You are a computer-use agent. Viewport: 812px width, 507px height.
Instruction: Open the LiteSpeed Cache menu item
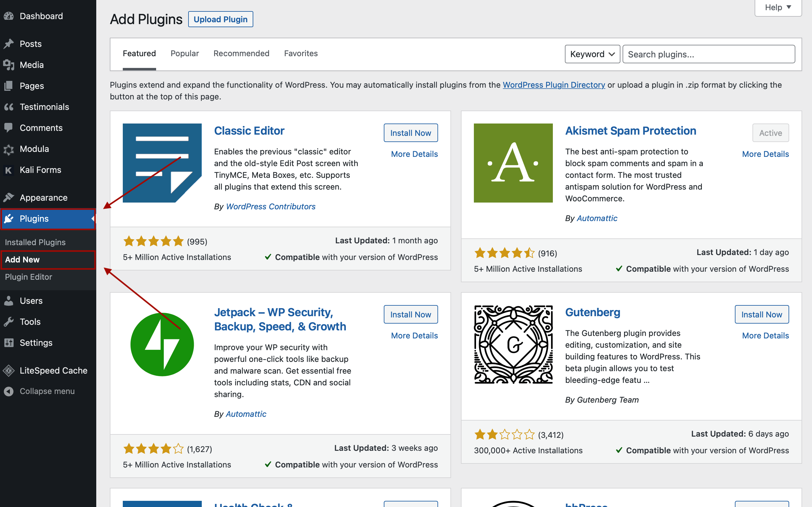tap(48, 371)
